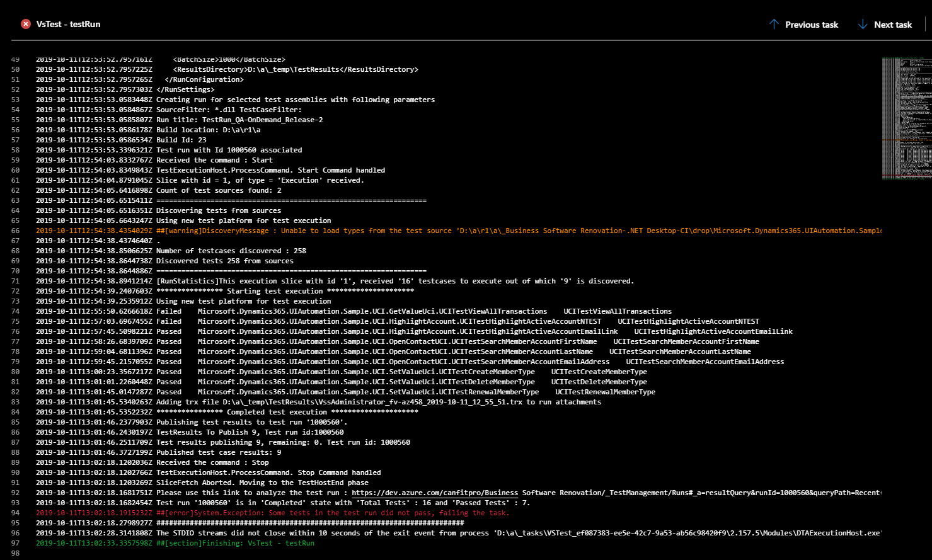Click the Passed UCITestDeleteMemberType line
This screenshot has width=932, height=560.
tap(342, 382)
